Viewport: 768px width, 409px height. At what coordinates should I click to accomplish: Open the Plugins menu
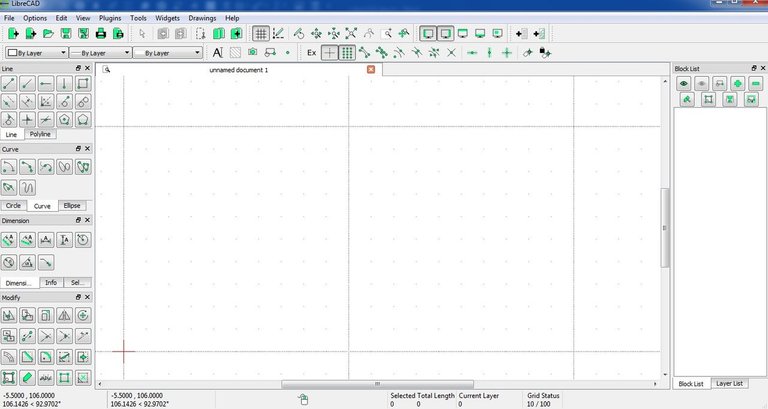110,18
